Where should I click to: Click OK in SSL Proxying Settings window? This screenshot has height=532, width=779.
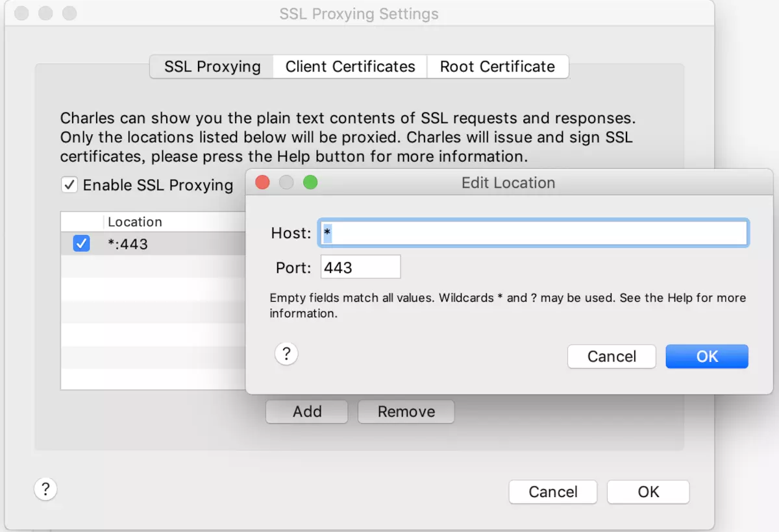648,492
